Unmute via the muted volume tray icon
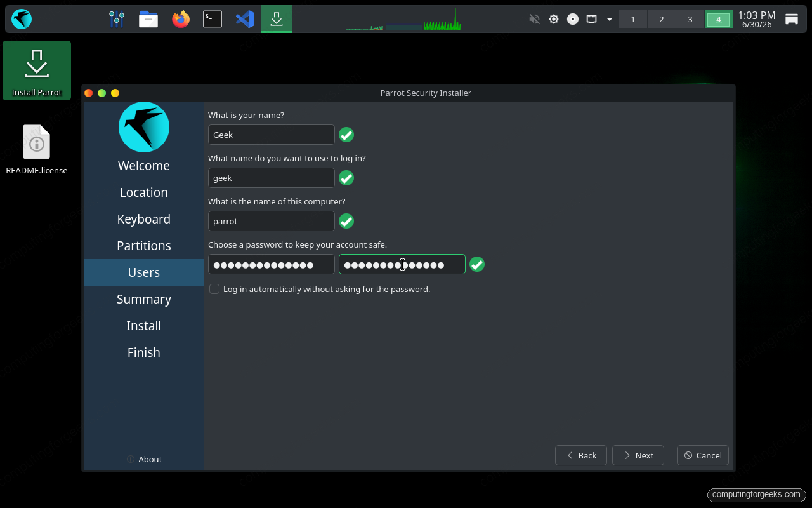Screen dimensions: 812x508 click(534, 19)
